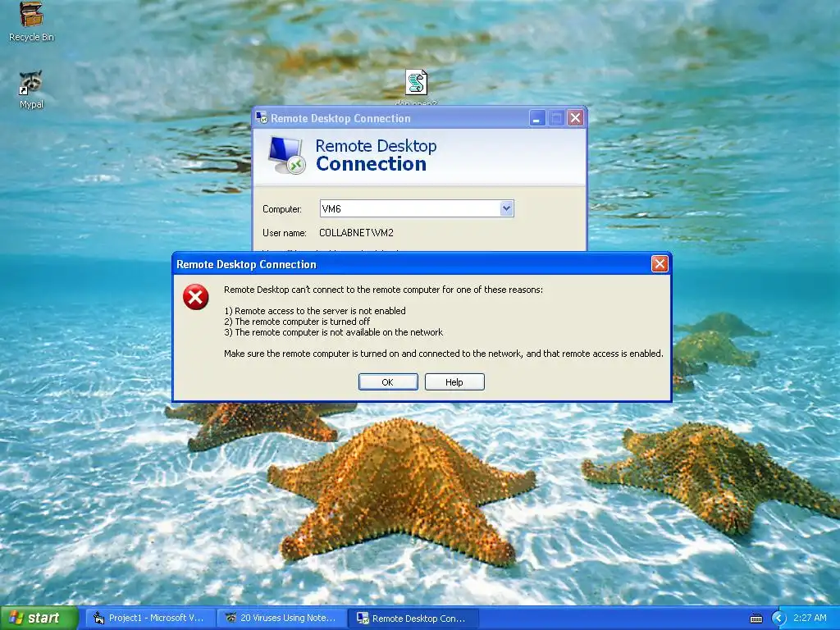This screenshot has height=630, width=840.
Task: Click the Remote Desktop Connection monitor logo
Action: pyautogui.click(x=286, y=155)
